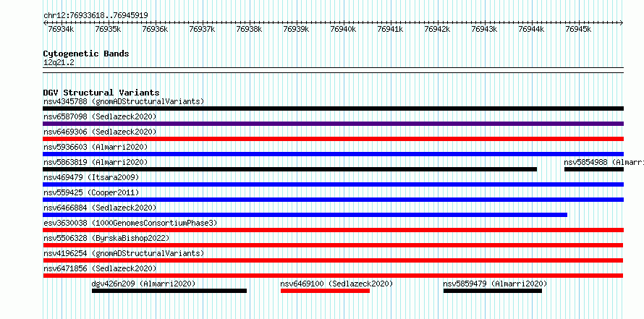Click the nsv6469306 (Sedlazeck2020) label

click(x=100, y=132)
